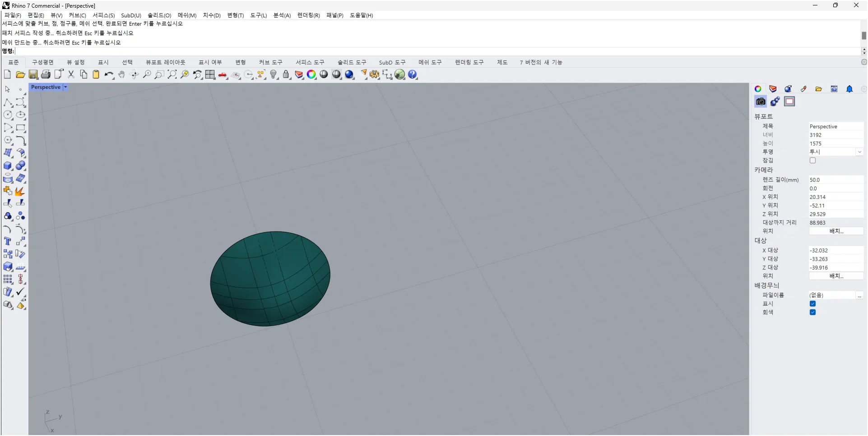The image size is (868, 436).
Task: Click the ... browse button next to 파일이름
Action: pyautogui.click(x=859, y=295)
